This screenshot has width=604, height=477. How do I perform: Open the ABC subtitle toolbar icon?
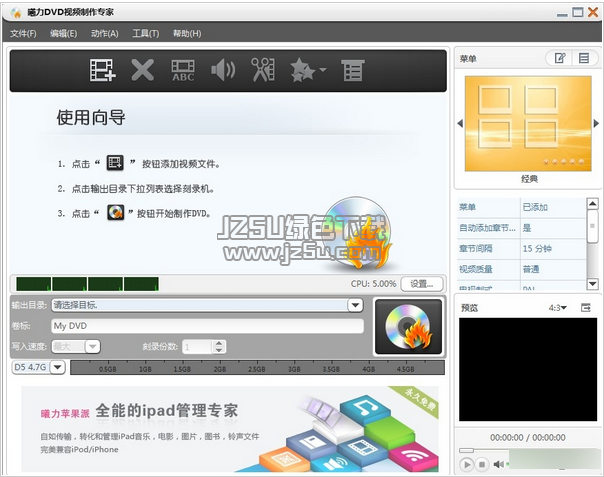[183, 71]
